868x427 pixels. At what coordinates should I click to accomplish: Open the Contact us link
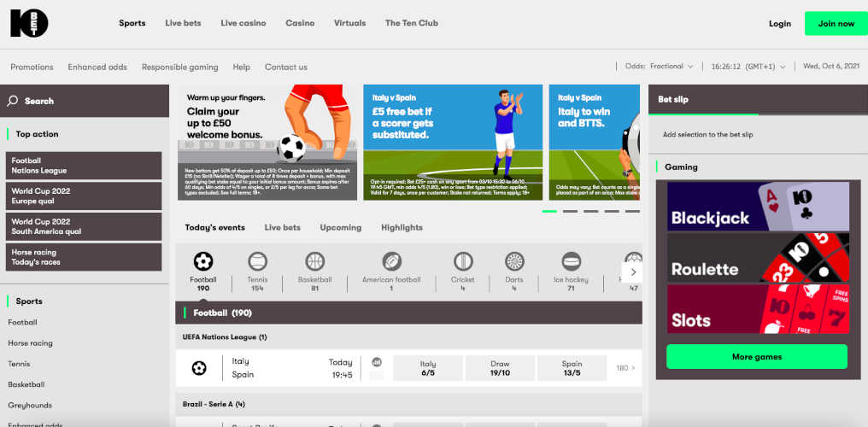[x=285, y=67]
